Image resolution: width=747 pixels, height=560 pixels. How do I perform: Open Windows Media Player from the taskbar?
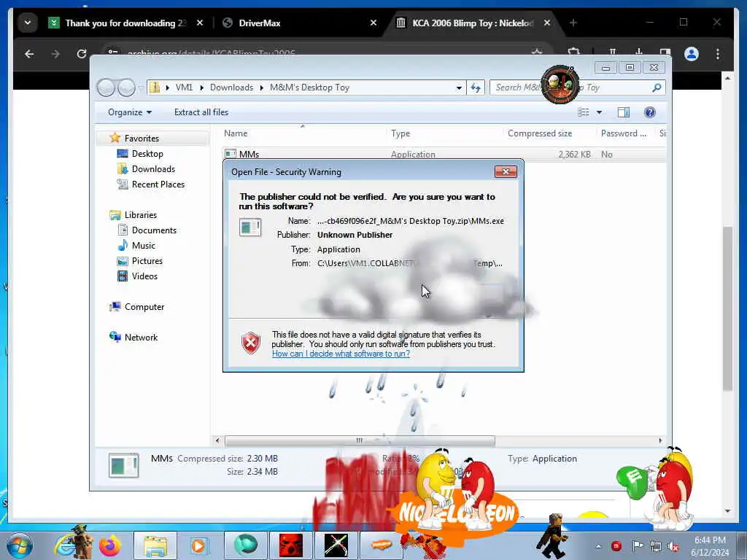[198, 545]
